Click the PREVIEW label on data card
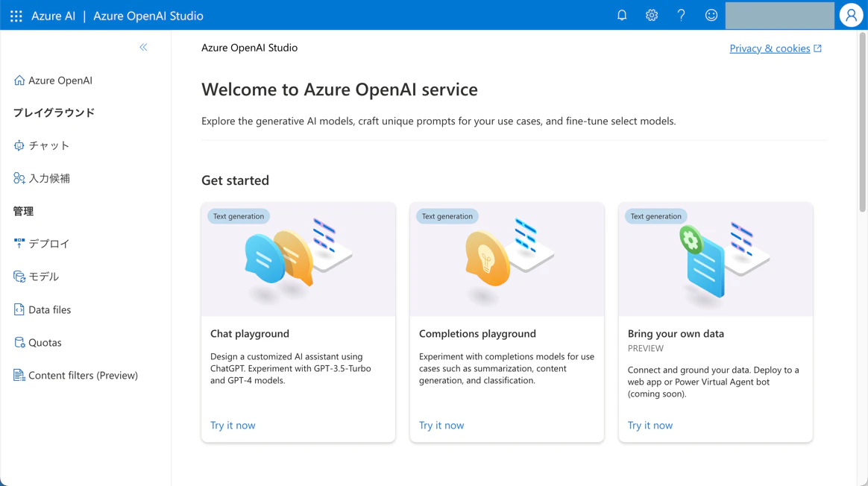The height and width of the screenshot is (486, 868). [x=646, y=348]
